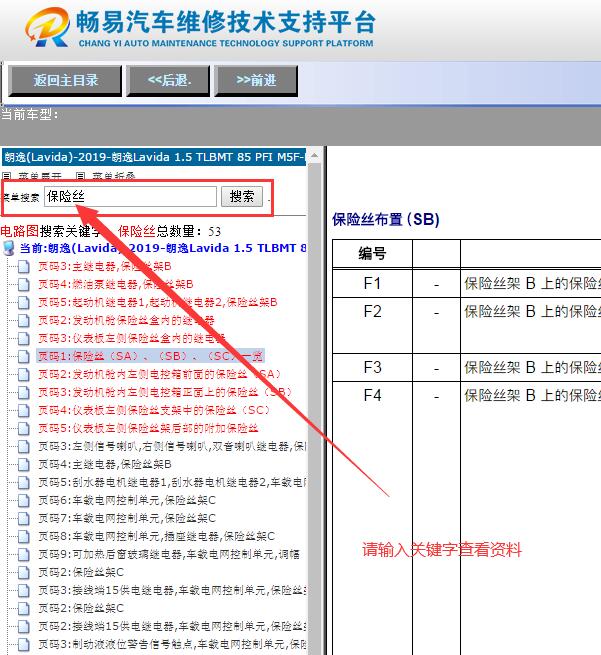Open 页码3:发动机舱内左侧电控箱正面上的保险丝(SB)

click(165, 392)
